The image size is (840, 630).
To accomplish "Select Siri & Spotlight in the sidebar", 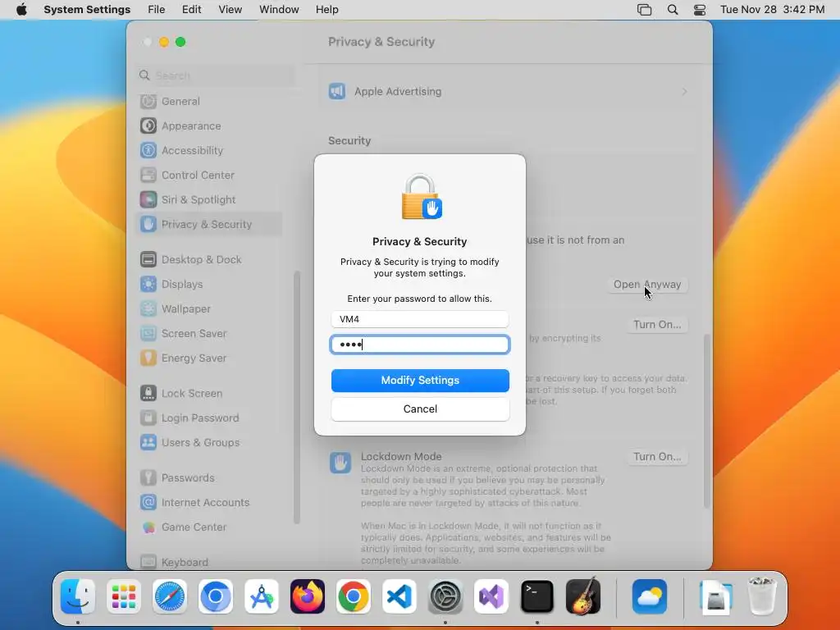I will coord(210,200).
